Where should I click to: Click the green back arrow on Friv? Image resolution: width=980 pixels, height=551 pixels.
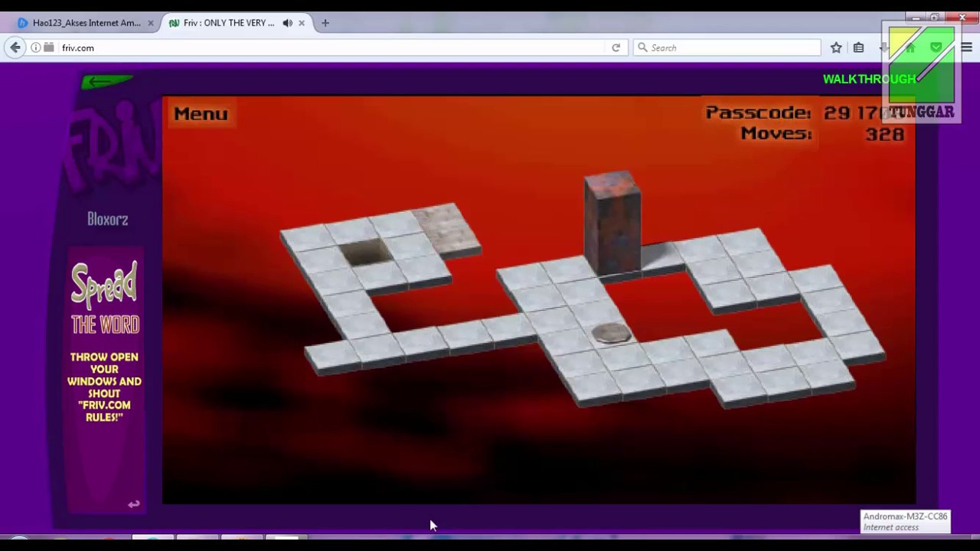(107, 81)
